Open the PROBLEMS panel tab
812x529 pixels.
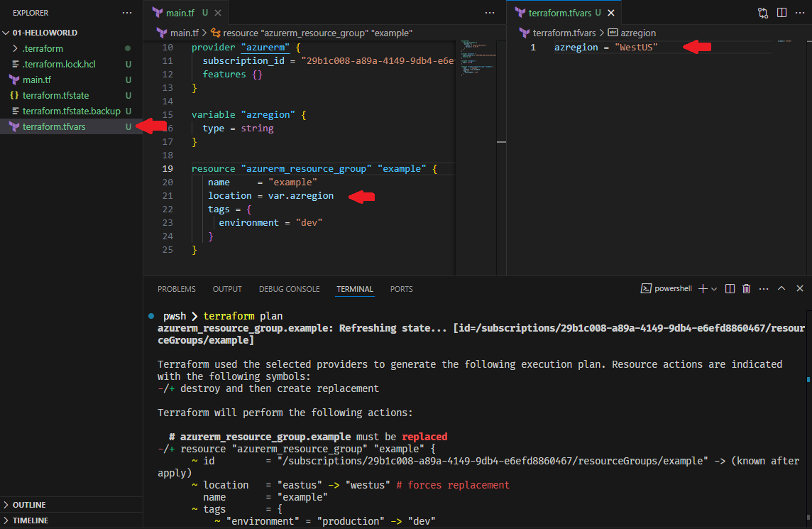click(x=177, y=288)
